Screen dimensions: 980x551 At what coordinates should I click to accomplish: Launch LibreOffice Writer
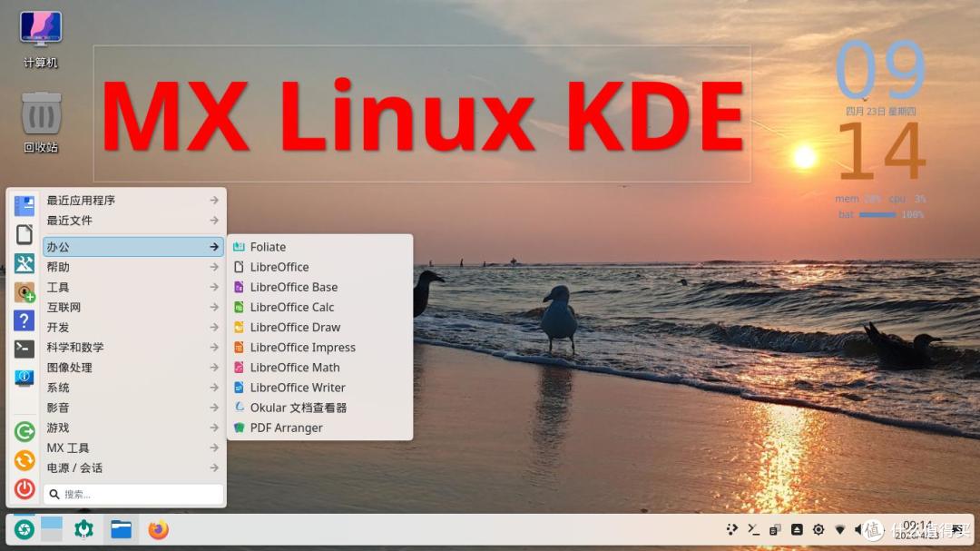click(320, 388)
